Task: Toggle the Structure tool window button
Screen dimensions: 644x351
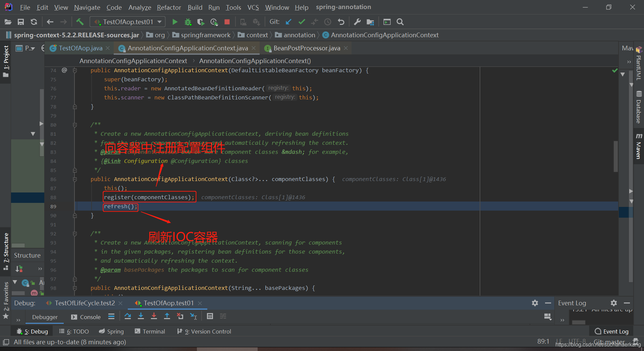Action: [6, 251]
